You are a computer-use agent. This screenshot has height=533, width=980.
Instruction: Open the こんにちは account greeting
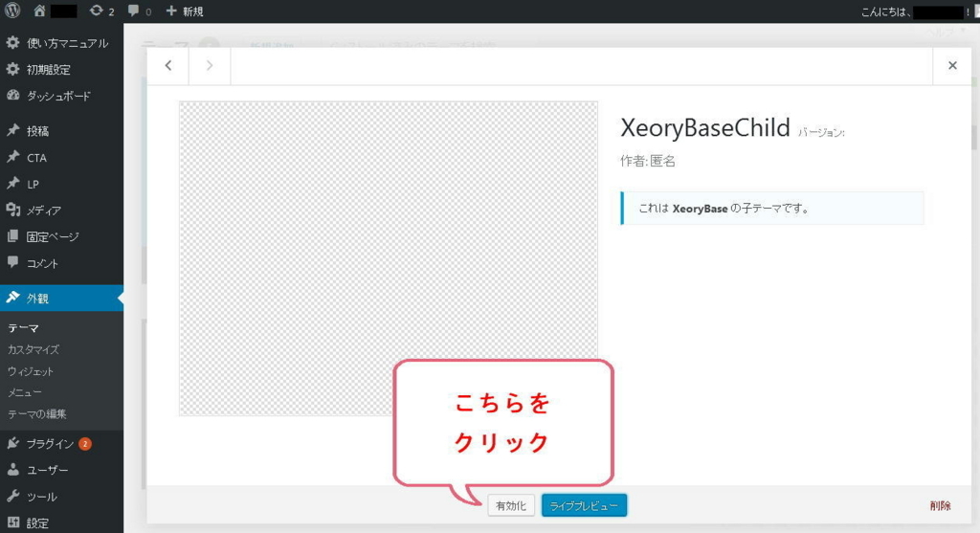coord(914,11)
